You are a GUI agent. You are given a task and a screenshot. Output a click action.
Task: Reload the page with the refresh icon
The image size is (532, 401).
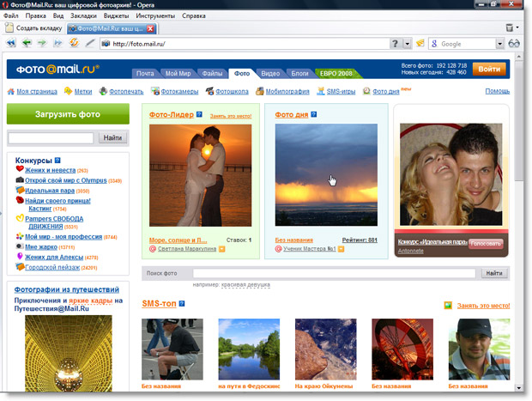pos(74,43)
